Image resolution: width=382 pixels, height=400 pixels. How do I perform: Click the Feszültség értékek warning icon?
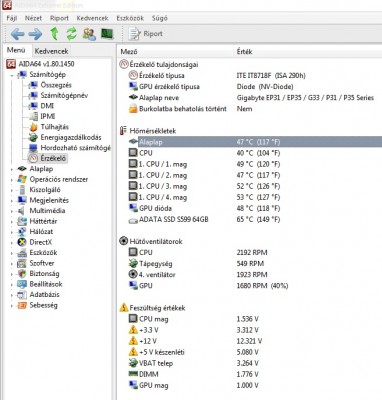click(x=124, y=307)
